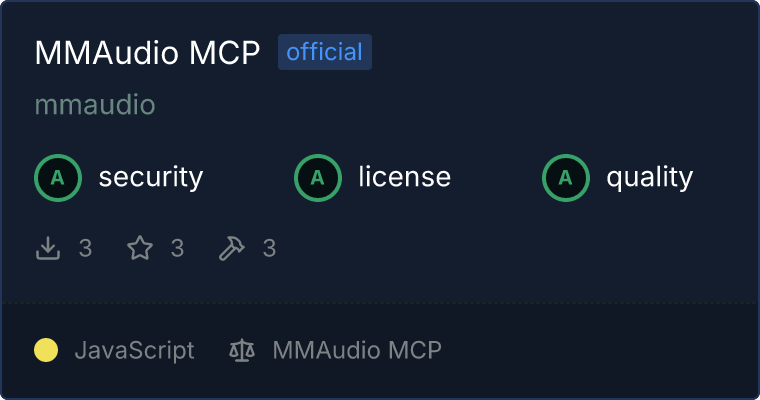760x400 pixels.
Task: Click the scales license icon
Action: pyautogui.click(x=242, y=350)
